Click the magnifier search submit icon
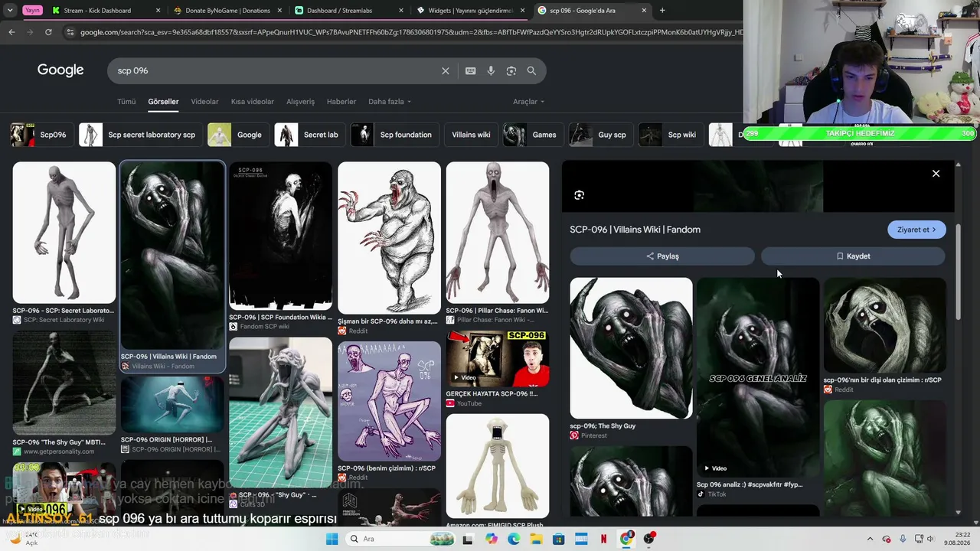The width and height of the screenshot is (980, 551). pos(531,71)
